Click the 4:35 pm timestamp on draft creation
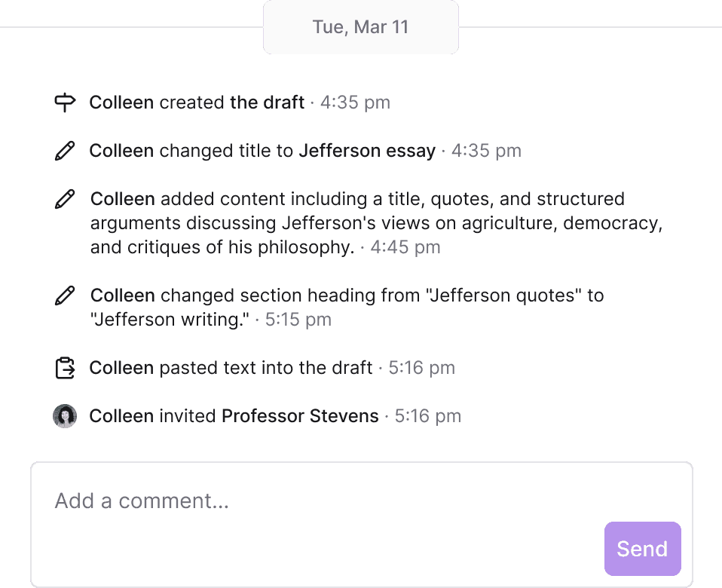The image size is (722, 588). pyautogui.click(x=355, y=102)
